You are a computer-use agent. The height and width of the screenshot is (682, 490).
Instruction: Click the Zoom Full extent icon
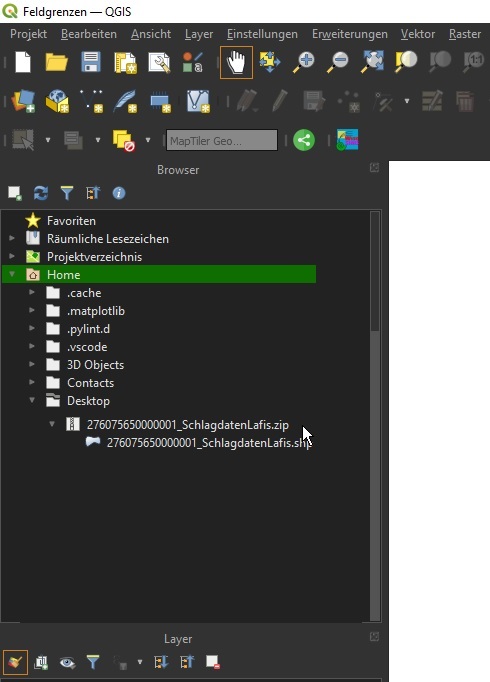[x=372, y=62]
